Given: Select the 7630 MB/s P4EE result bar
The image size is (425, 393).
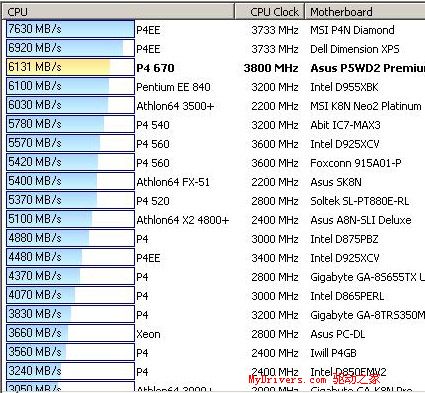Looking at the screenshot, I should click(x=70, y=29).
